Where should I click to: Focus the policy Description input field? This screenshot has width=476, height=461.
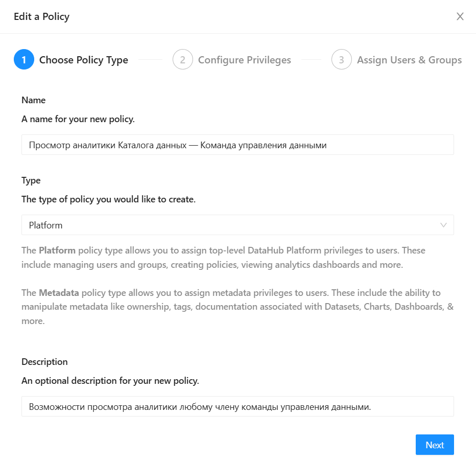click(237, 406)
